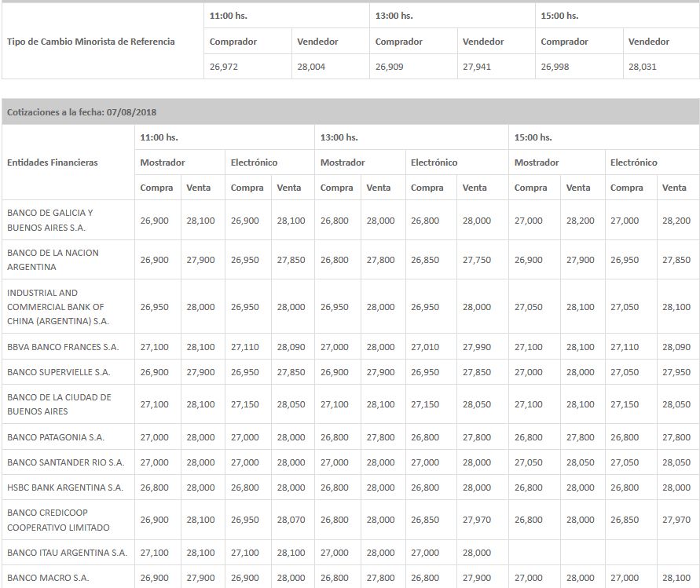Select the 'INDUSTRIAL AND COMMERCIAL BANK OF CHINA' row name
This screenshot has width=700, height=588.
pyautogui.click(x=58, y=307)
